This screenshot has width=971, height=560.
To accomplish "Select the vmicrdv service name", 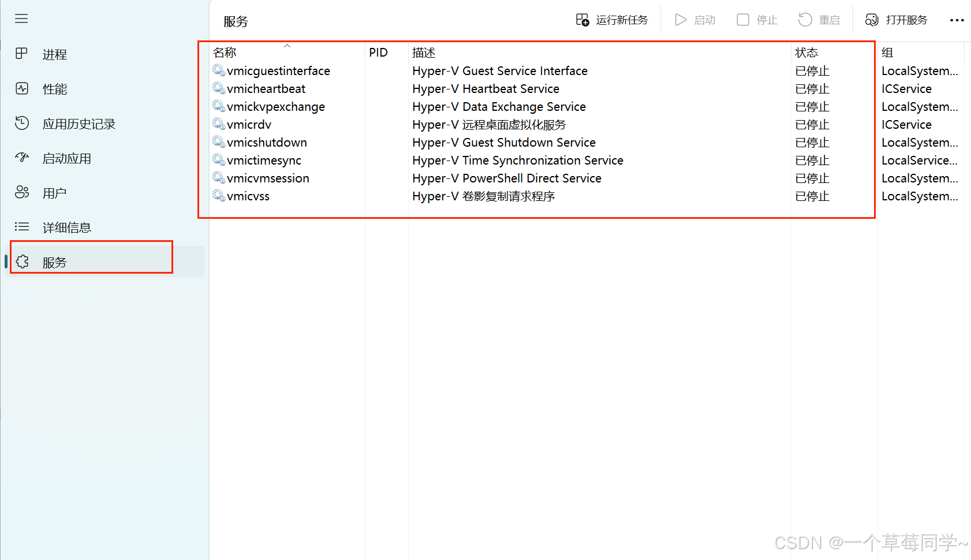I will (249, 125).
